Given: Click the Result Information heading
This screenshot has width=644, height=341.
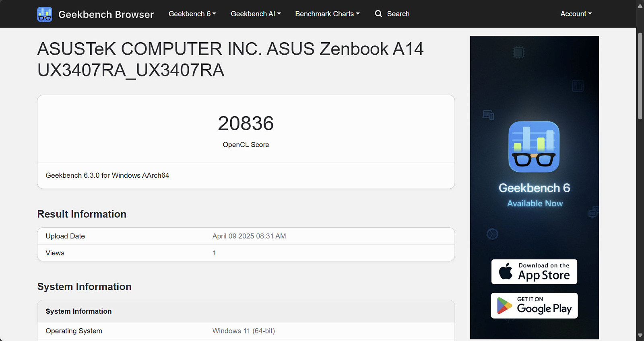Looking at the screenshot, I should coord(82,214).
